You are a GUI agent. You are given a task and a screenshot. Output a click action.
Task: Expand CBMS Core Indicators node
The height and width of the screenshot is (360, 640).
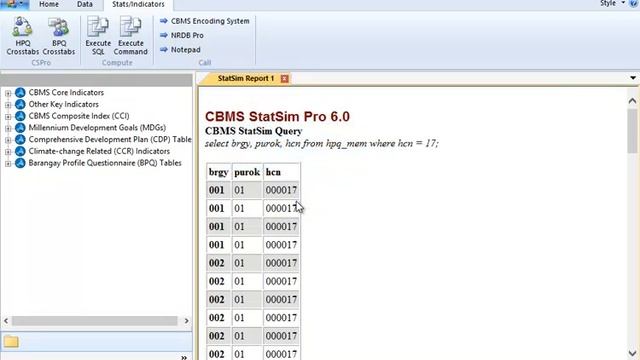[x=8, y=93]
